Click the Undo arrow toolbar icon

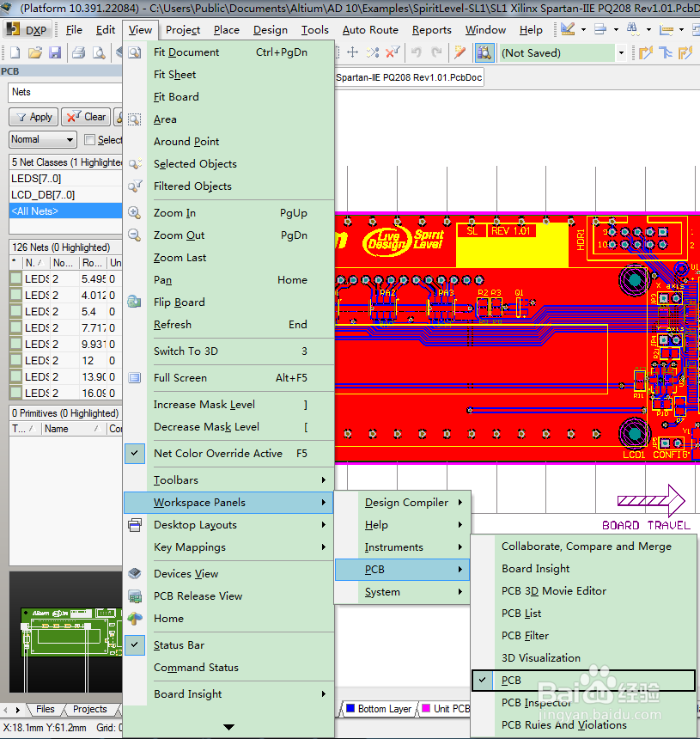[x=416, y=52]
